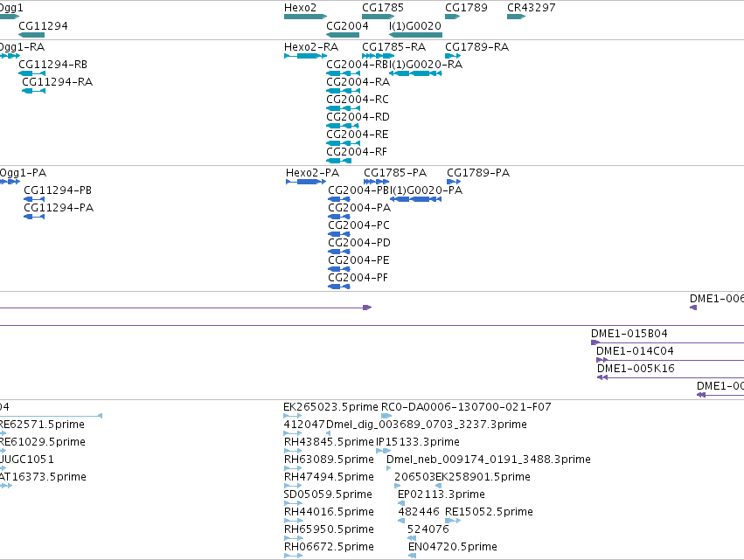Select the RE15052.5prime EST label
Screen dimensions: 744x560
coord(490,512)
